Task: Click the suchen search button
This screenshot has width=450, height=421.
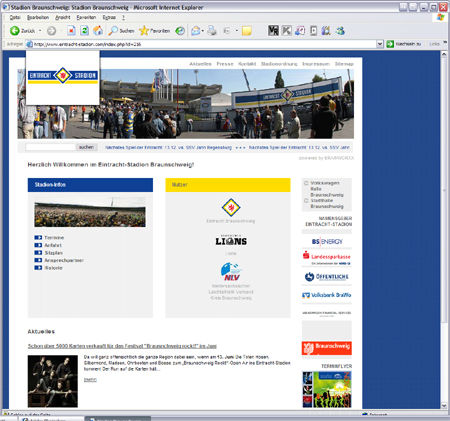Action: point(86,147)
